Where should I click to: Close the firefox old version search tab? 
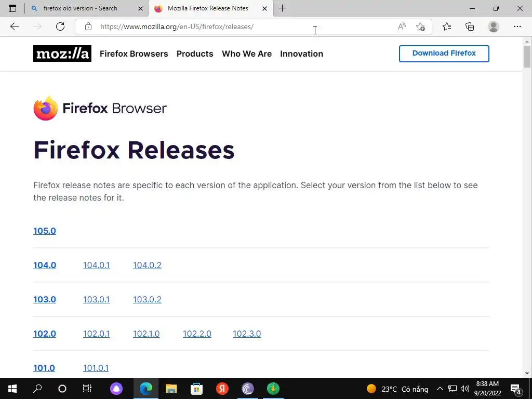[x=140, y=8]
